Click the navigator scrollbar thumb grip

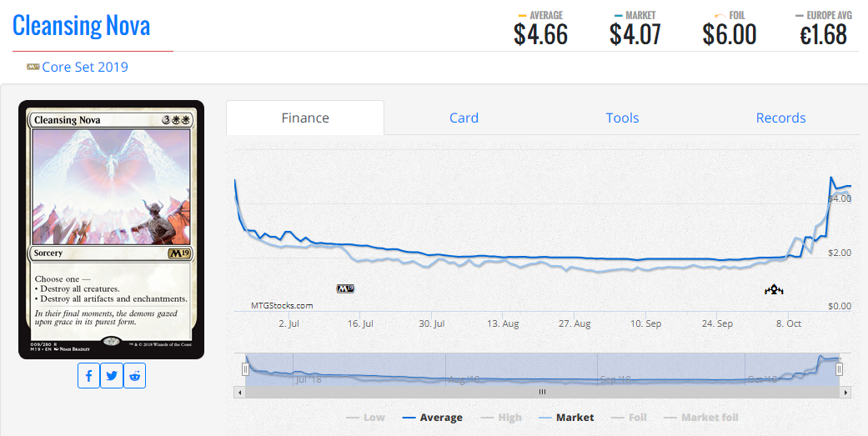point(542,393)
